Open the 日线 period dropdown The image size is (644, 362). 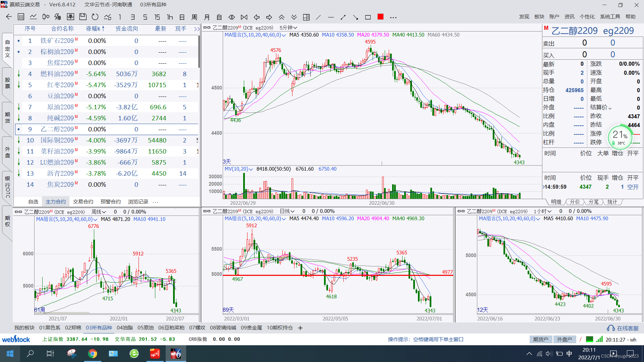(x=287, y=211)
